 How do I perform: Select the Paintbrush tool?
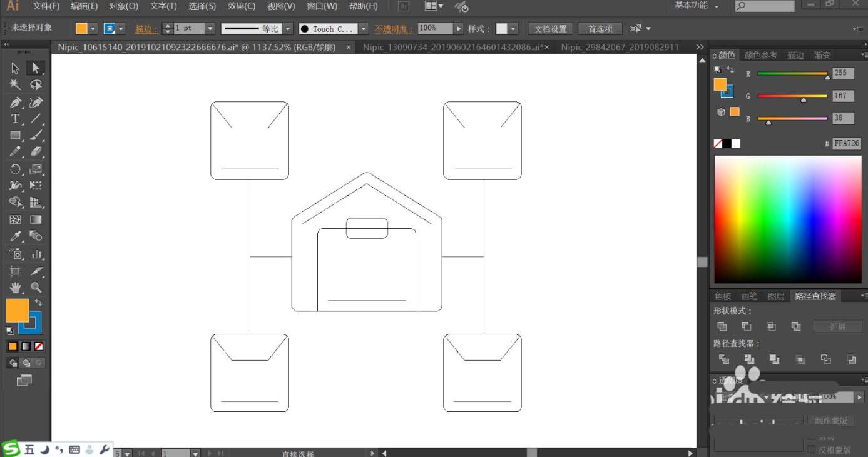click(36, 136)
